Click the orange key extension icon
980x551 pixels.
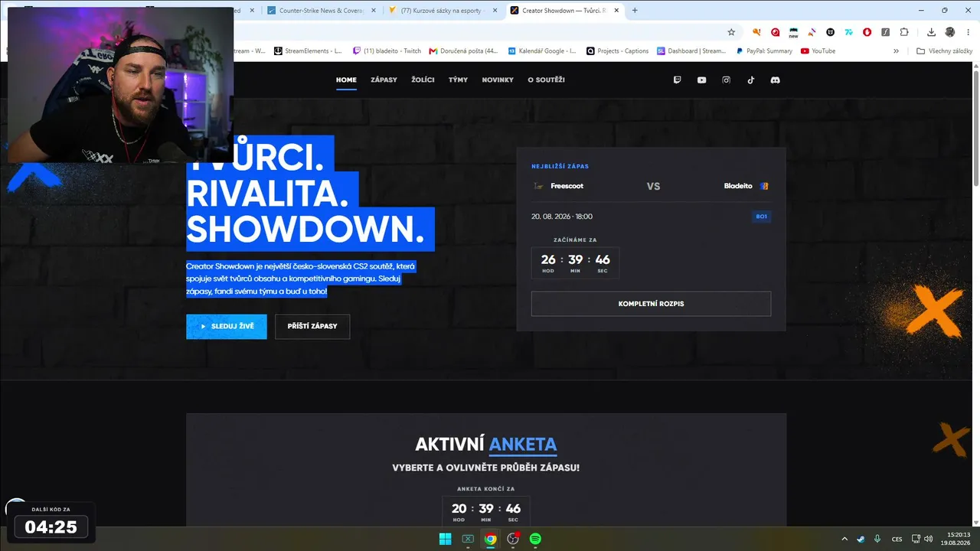[x=756, y=32]
